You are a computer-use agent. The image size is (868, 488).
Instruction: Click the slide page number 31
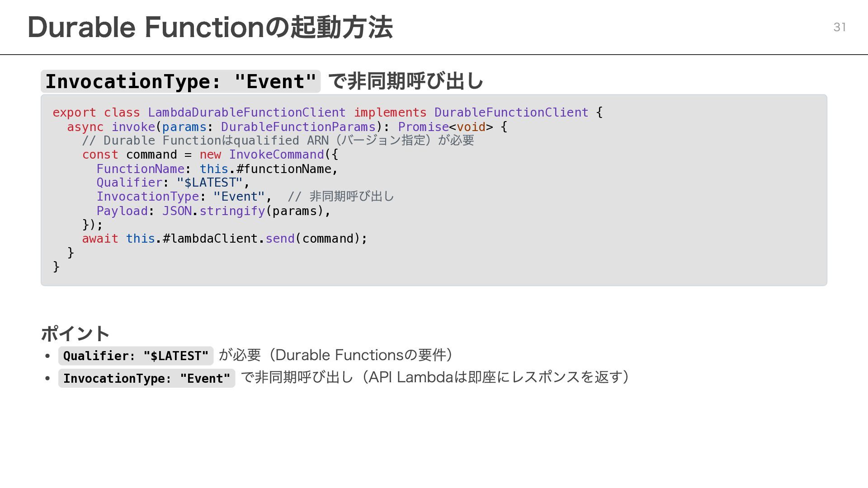(840, 27)
